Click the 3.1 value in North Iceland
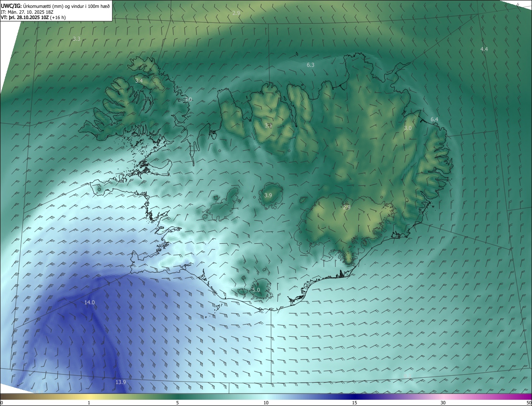The width and height of the screenshot is (532, 406). coord(268,125)
